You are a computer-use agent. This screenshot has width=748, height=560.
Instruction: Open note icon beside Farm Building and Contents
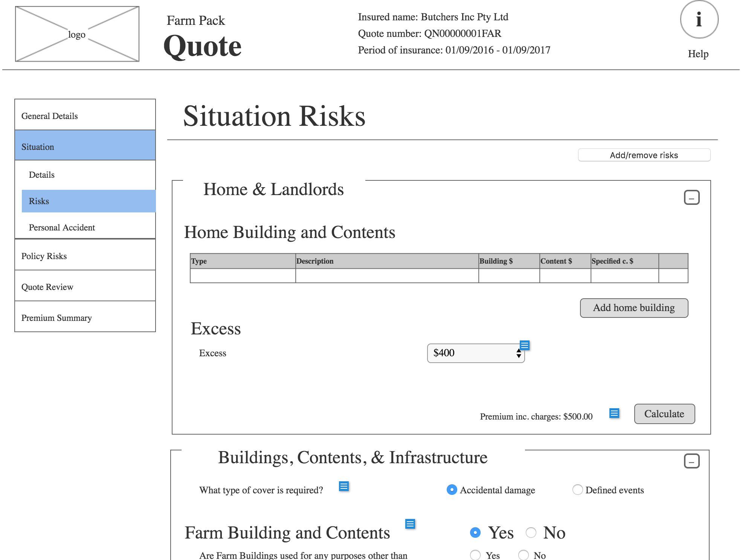coord(410,524)
